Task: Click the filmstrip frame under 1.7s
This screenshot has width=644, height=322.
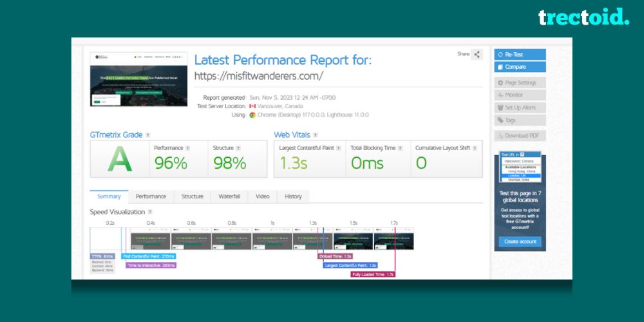Action: (x=394, y=239)
